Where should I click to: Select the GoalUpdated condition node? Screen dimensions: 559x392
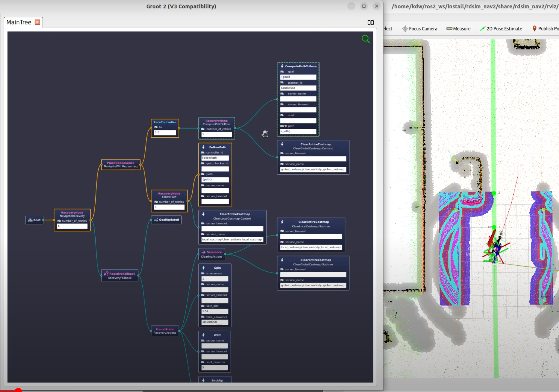pos(166,220)
